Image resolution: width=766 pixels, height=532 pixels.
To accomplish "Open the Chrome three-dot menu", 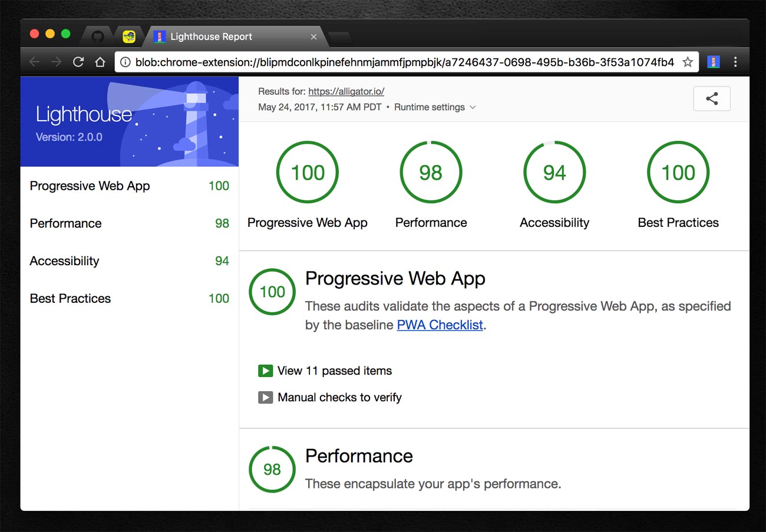I will coord(735,62).
